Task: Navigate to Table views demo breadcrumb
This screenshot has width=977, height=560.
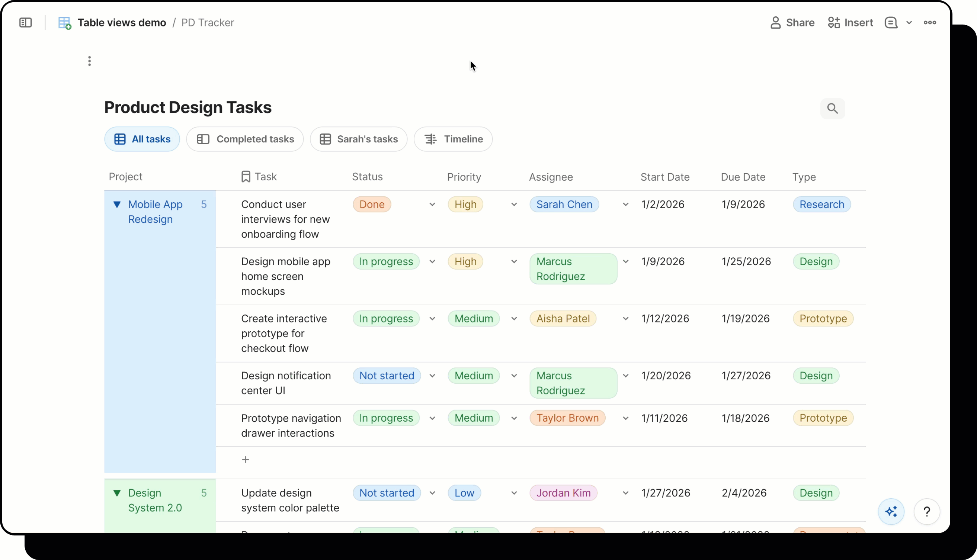Action: [122, 22]
